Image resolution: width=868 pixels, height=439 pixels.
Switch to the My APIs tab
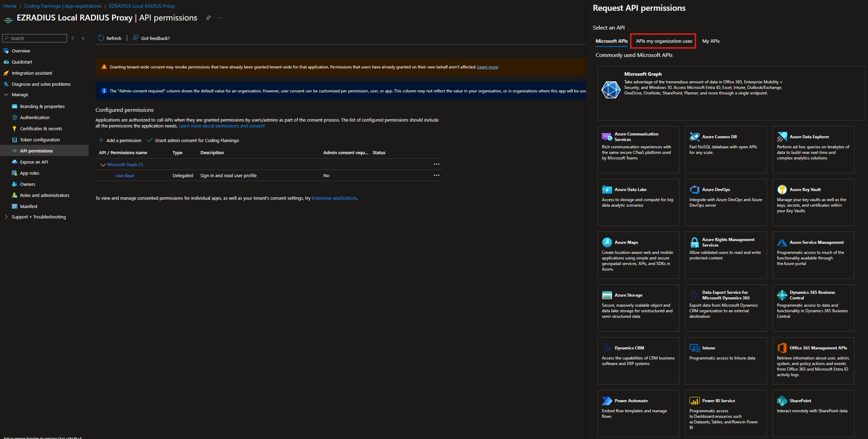pos(711,41)
